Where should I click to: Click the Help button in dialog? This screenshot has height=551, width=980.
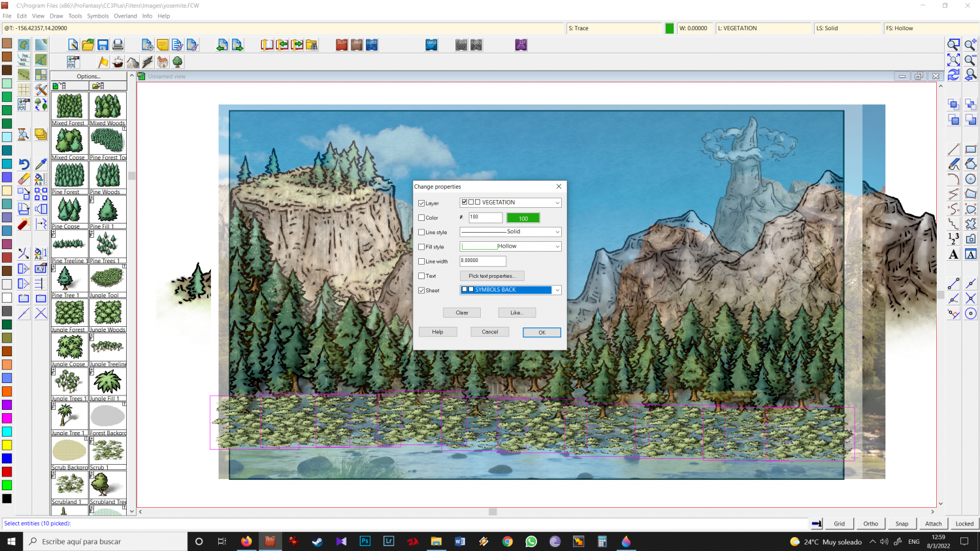[438, 332]
